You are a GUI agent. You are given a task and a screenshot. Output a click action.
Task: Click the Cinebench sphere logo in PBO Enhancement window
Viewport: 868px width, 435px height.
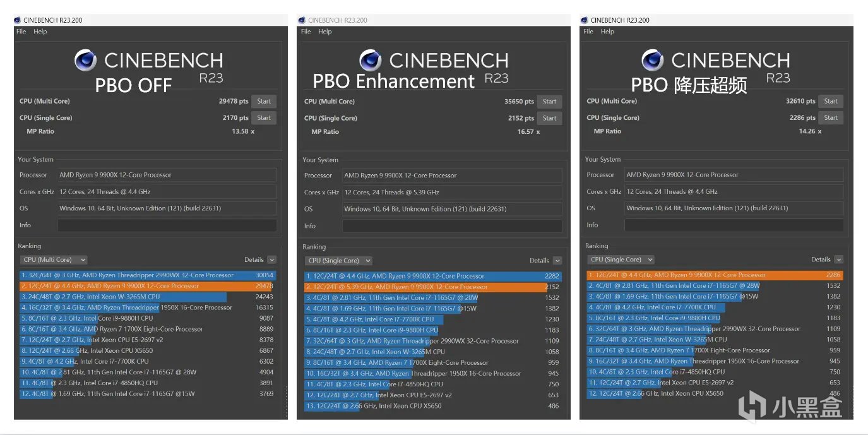pyautogui.click(x=371, y=61)
